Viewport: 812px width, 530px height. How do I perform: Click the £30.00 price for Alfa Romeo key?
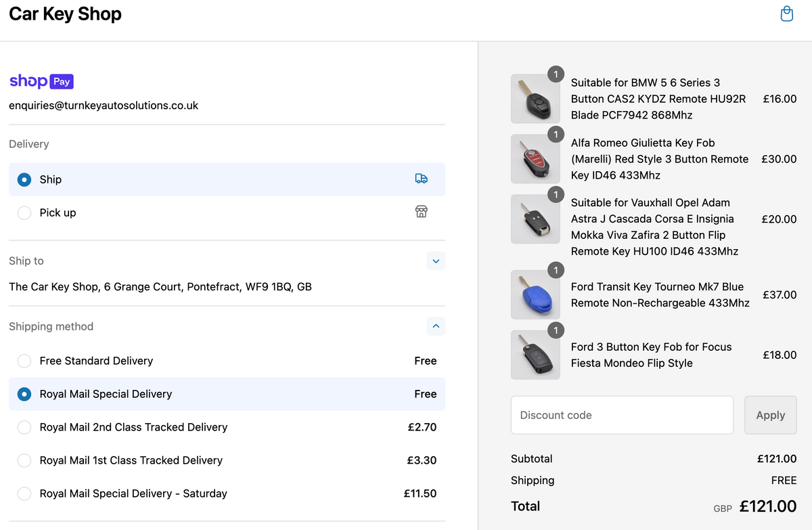tap(779, 159)
